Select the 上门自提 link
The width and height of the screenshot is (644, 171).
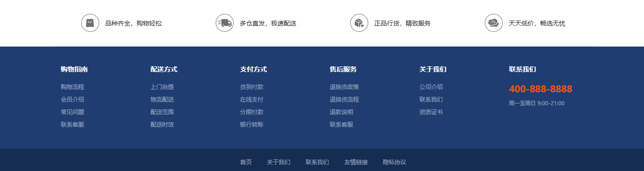pos(162,87)
